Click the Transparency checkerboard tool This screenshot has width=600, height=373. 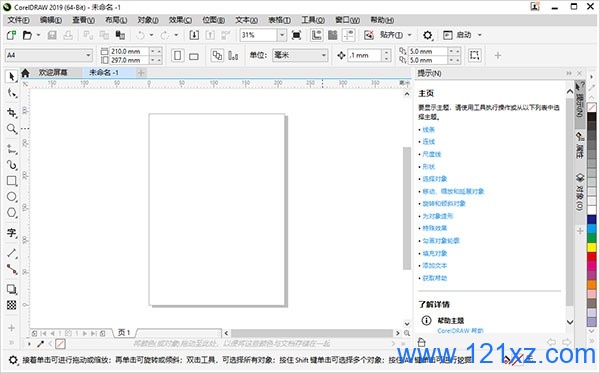[11, 305]
